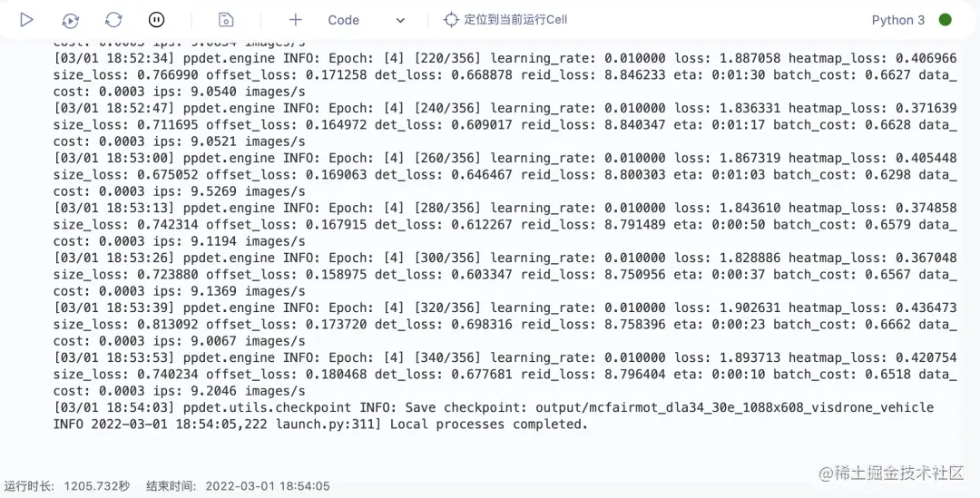Click 定位到当前运行Cell button
This screenshot has width=980, height=498.
coord(505,20)
